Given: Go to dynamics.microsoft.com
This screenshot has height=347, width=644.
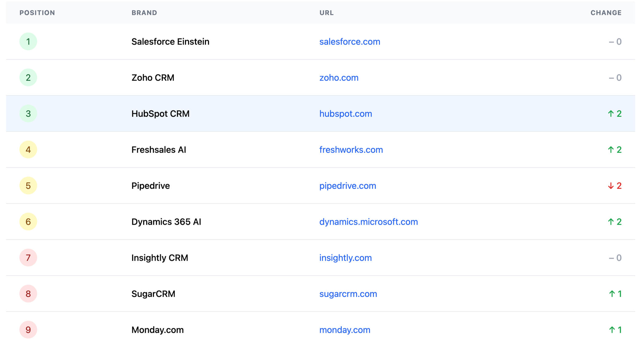Looking at the screenshot, I should [369, 222].
